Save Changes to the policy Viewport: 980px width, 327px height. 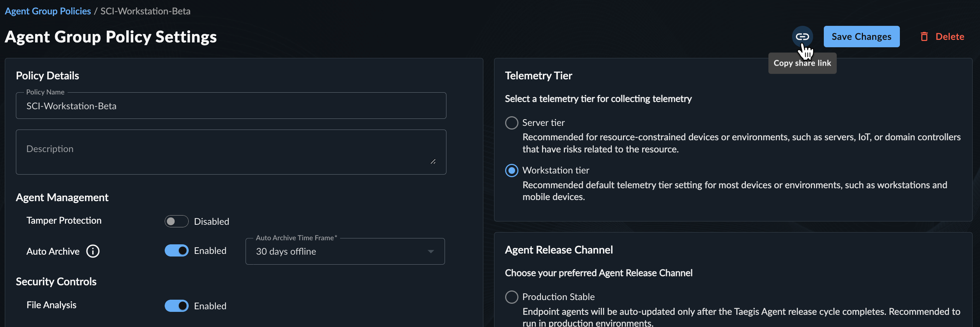(x=861, y=37)
